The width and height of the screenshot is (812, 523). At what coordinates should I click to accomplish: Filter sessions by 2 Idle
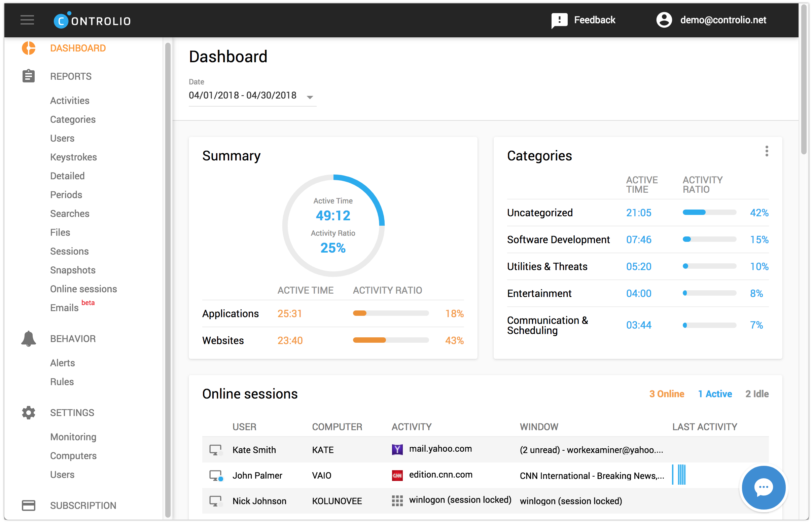[x=756, y=394]
